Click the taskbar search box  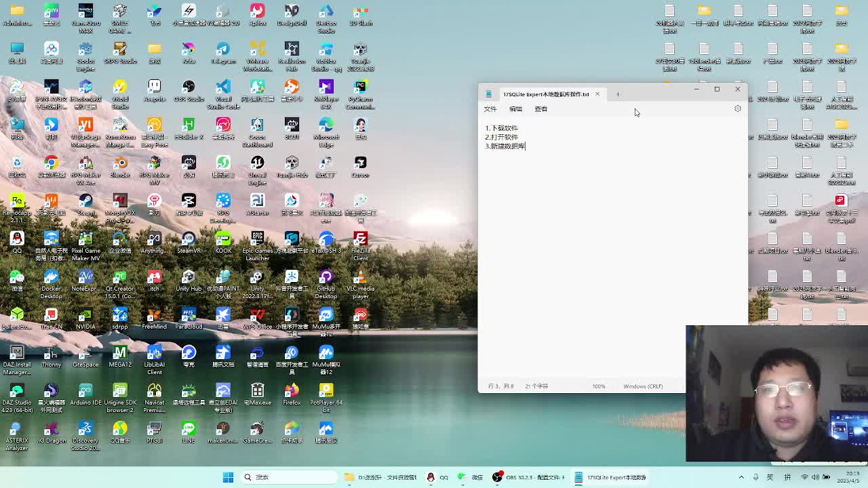(288, 477)
